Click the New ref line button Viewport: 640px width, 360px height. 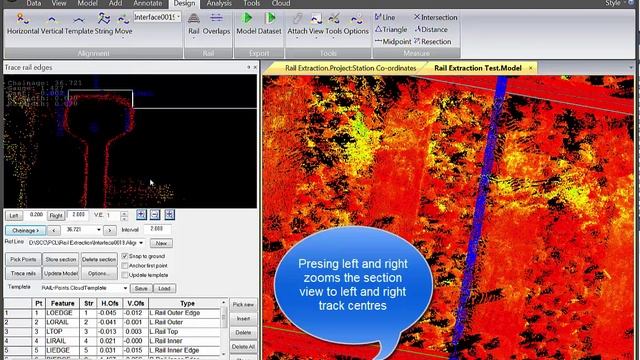pos(161,243)
